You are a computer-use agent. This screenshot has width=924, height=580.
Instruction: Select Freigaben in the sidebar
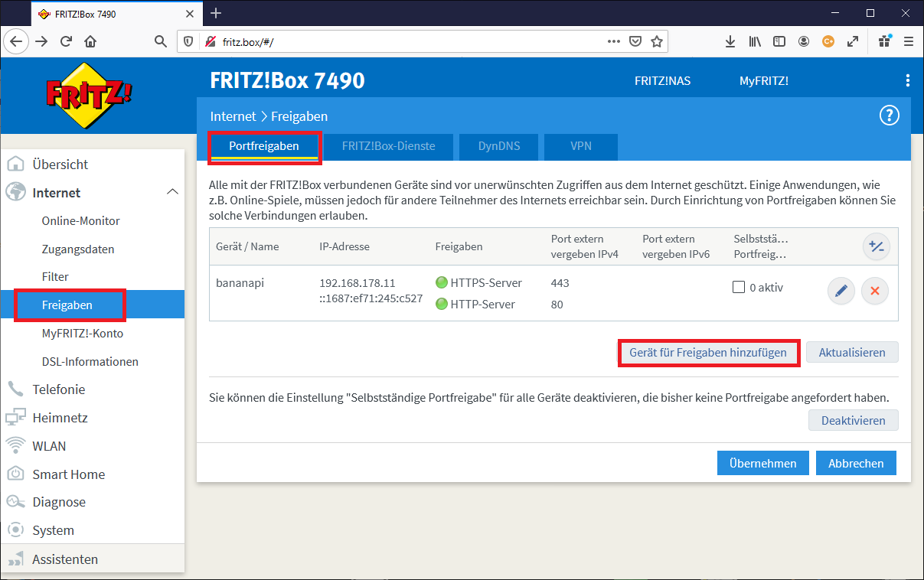[93, 305]
